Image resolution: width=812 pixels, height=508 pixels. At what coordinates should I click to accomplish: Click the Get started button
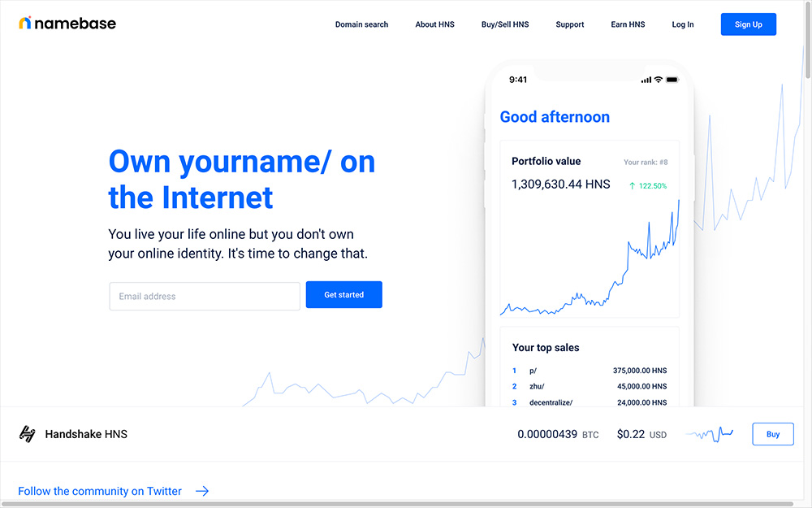pos(343,294)
